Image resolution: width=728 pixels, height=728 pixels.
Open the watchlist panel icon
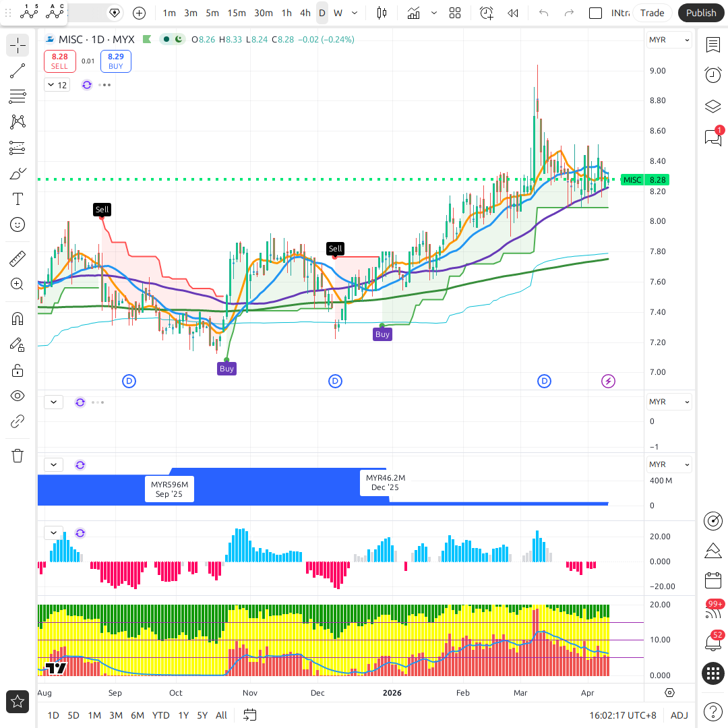pos(712,44)
